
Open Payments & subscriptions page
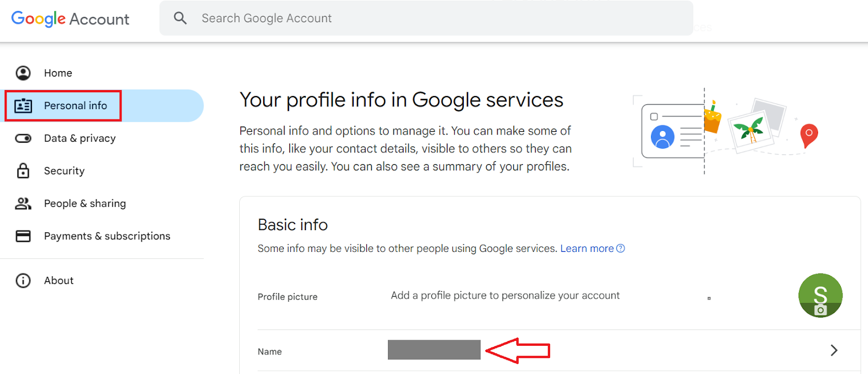[107, 236]
